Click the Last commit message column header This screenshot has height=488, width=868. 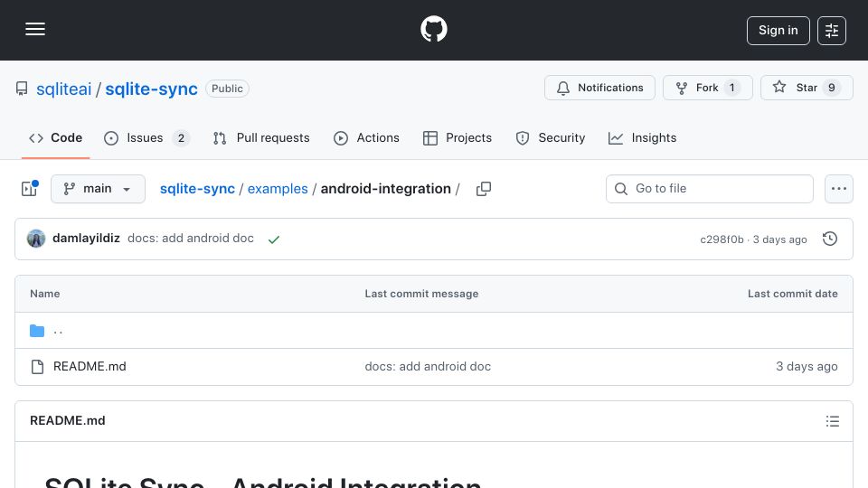click(421, 294)
